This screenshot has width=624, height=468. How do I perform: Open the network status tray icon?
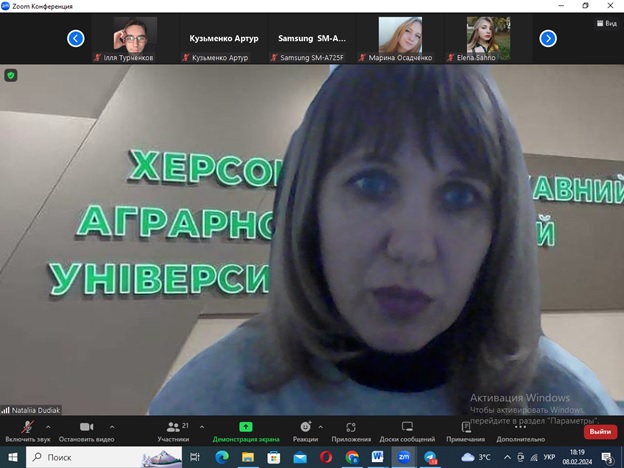[x=534, y=458]
